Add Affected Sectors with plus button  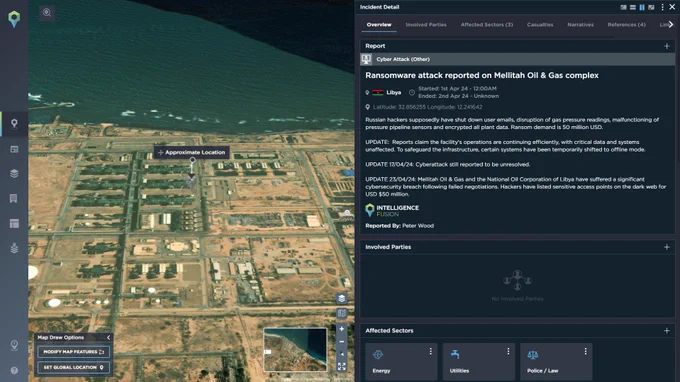click(667, 331)
